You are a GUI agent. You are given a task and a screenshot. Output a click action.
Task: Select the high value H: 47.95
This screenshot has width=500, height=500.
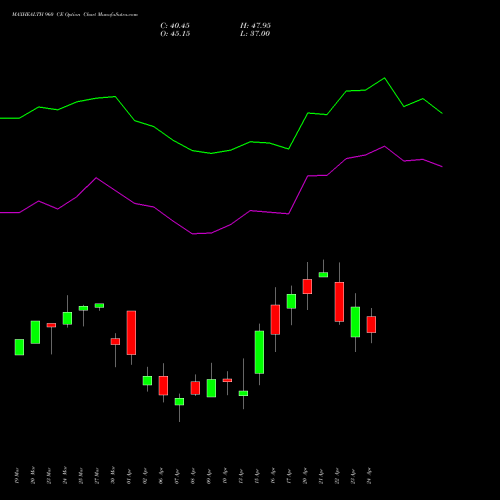pos(255,26)
